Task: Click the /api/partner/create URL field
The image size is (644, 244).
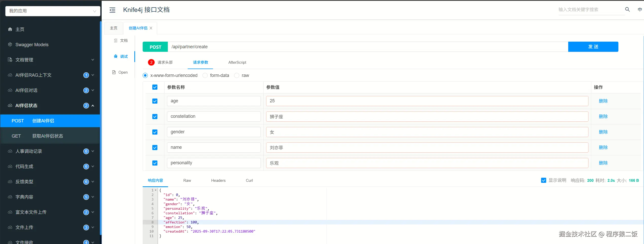Action: click(368, 47)
